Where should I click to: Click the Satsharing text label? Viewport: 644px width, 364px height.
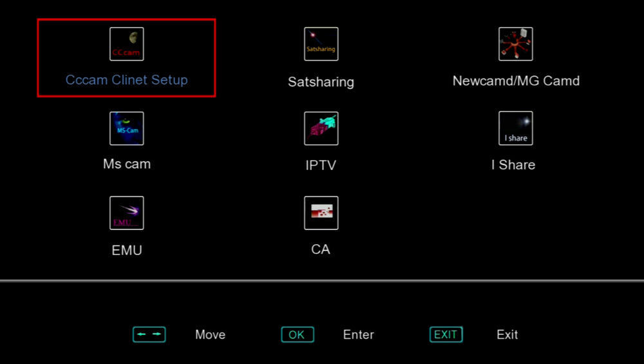tap(321, 82)
